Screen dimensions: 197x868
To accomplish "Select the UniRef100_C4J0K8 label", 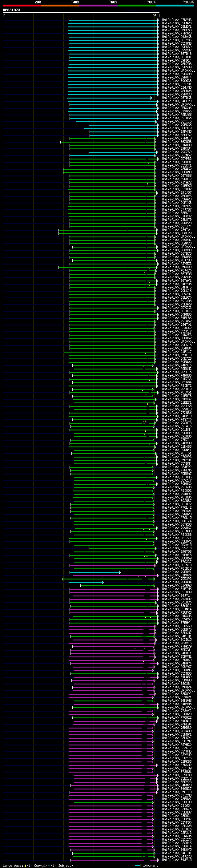I will [x=177, y=37].
